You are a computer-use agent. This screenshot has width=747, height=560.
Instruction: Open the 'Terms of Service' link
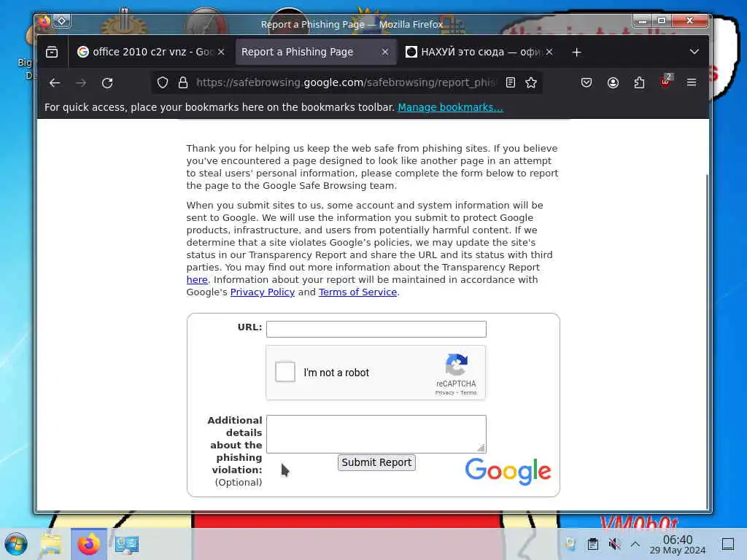coord(357,292)
